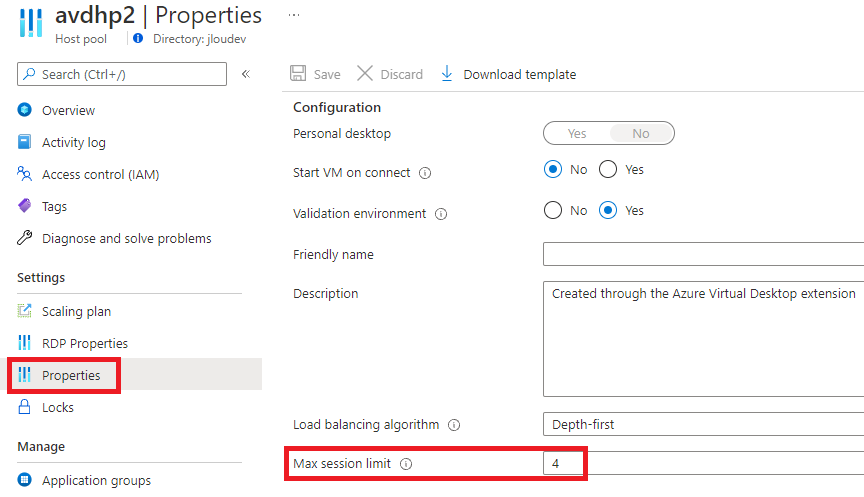Click info icon beside Start VM on connect

tap(425, 173)
